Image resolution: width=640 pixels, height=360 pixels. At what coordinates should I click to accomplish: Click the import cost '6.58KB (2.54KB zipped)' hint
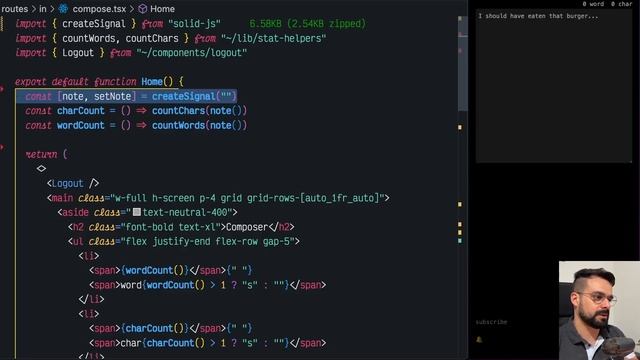coord(308,24)
